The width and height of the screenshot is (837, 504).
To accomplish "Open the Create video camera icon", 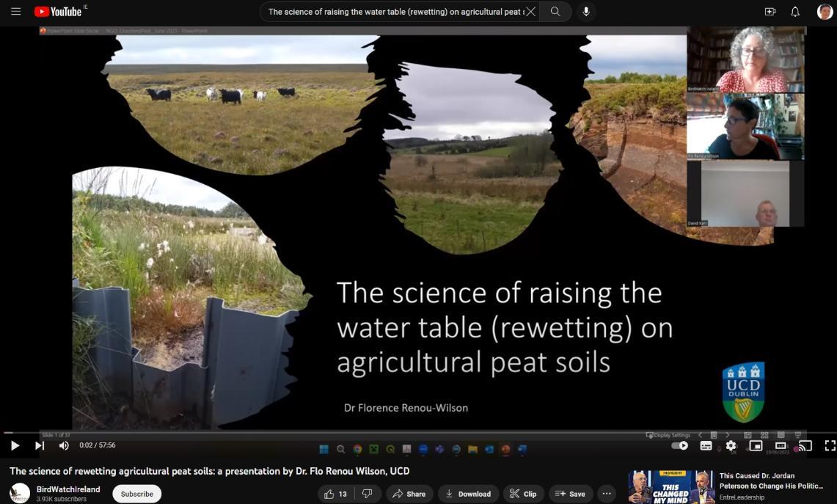I will [x=770, y=11].
